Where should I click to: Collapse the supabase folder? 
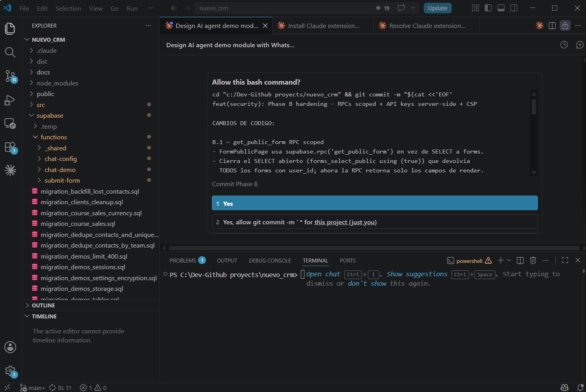tap(32, 115)
